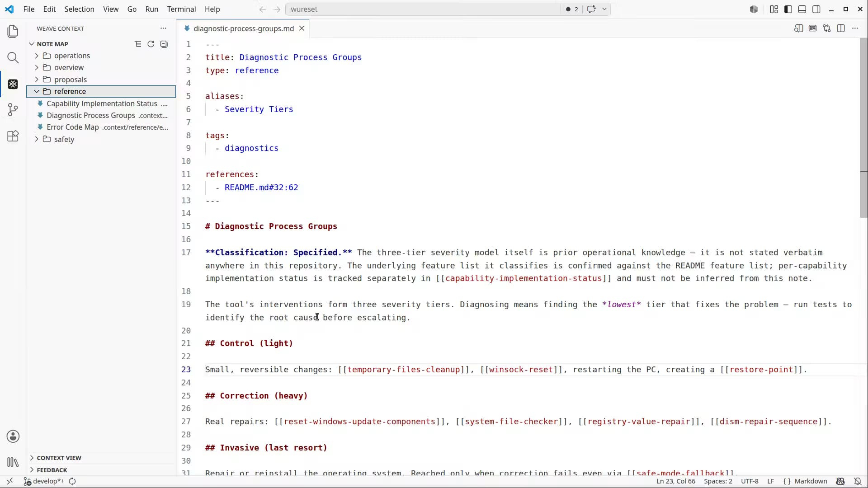
Task: Select the Weave Context activity bar icon
Action: click(13, 84)
